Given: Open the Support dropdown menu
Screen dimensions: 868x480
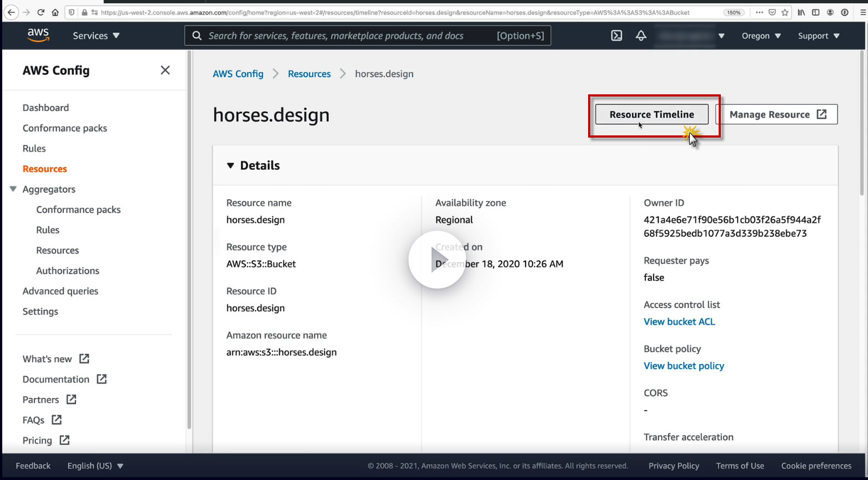Looking at the screenshot, I should pyautogui.click(x=819, y=36).
